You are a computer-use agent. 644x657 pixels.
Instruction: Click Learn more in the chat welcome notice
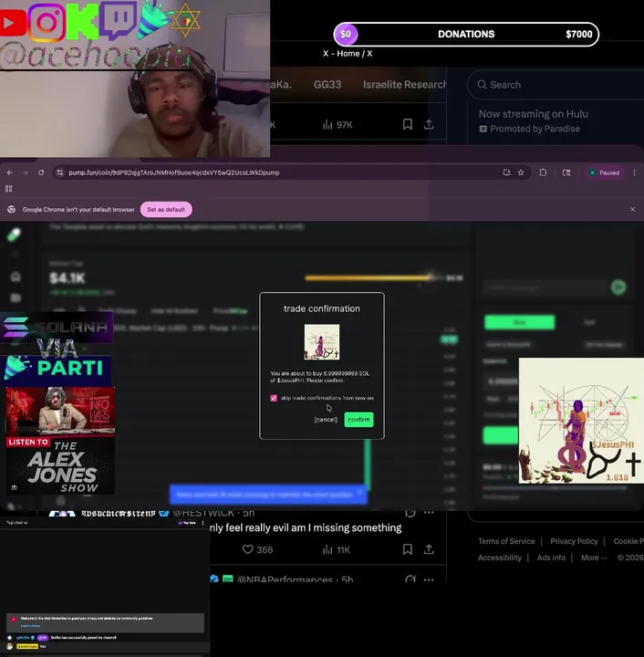(30, 626)
